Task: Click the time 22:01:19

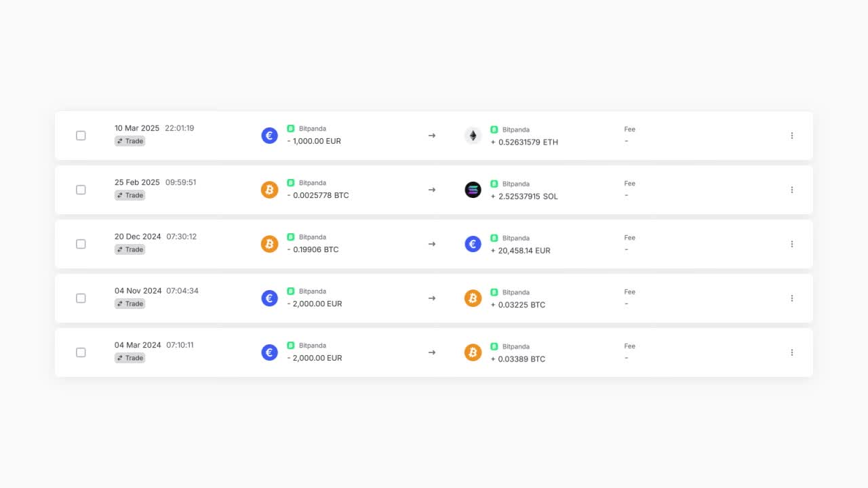Action: [x=180, y=128]
